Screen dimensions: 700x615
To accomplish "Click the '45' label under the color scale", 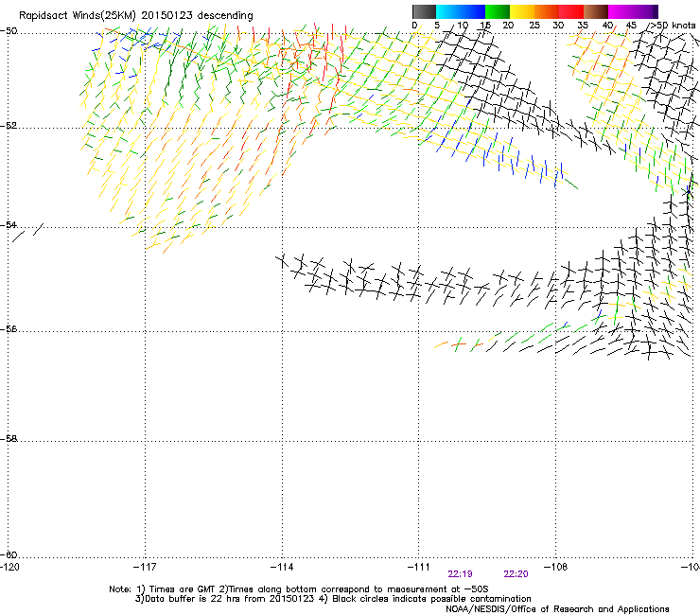I will pos(631,26).
